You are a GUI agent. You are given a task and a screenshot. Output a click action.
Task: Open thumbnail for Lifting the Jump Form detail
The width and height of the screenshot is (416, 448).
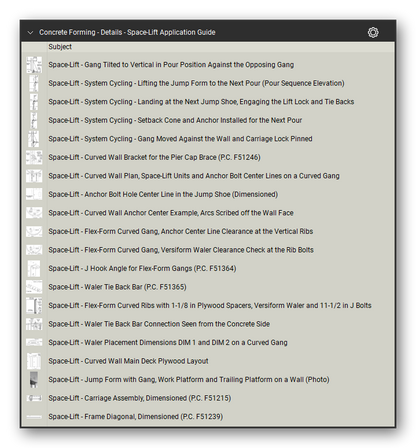click(34, 83)
